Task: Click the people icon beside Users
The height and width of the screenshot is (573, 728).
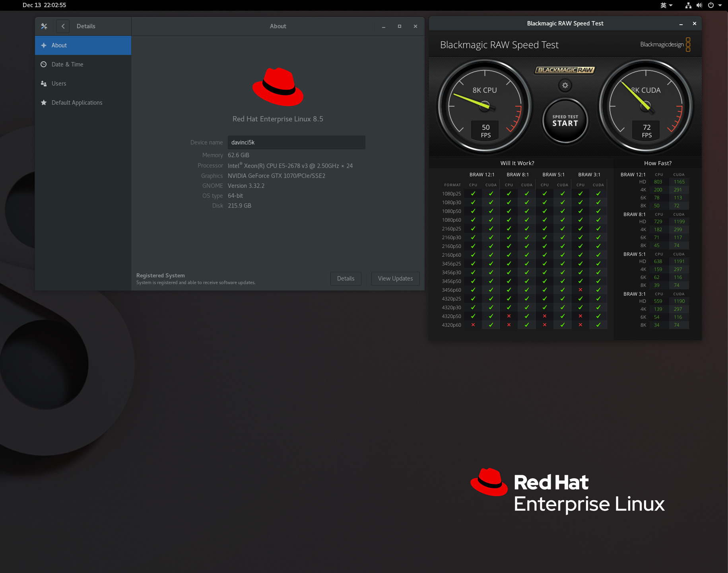Action: tap(44, 84)
